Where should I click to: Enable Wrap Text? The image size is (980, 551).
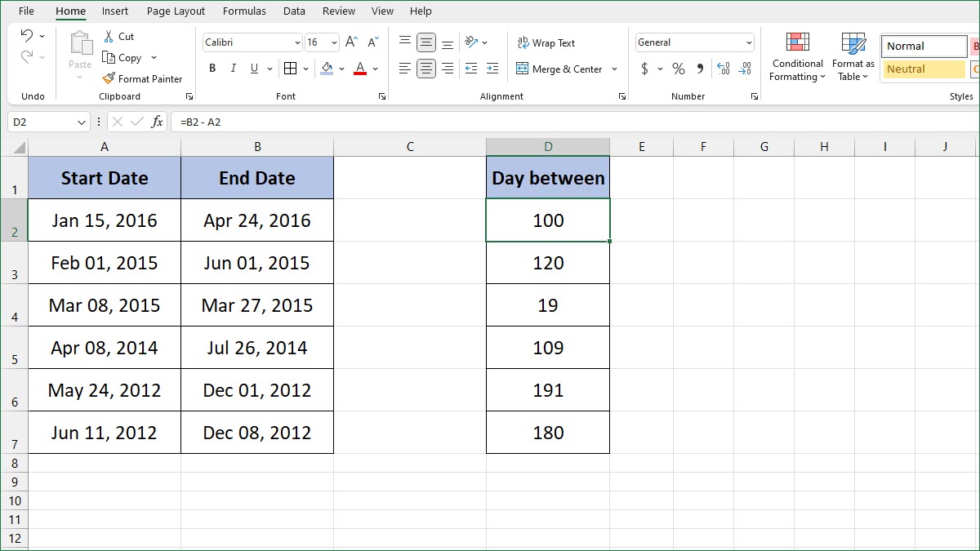coord(547,42)
